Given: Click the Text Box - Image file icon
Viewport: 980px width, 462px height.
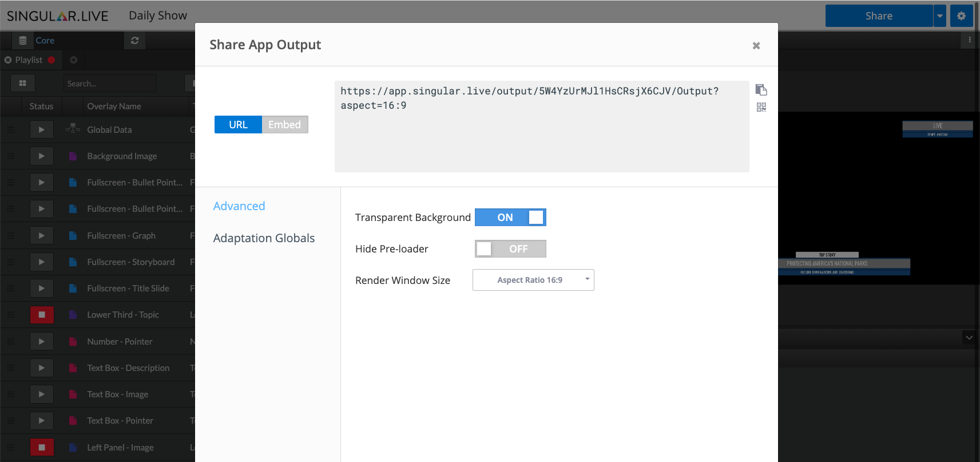Looking at the screenshot, I should (73, 394).
